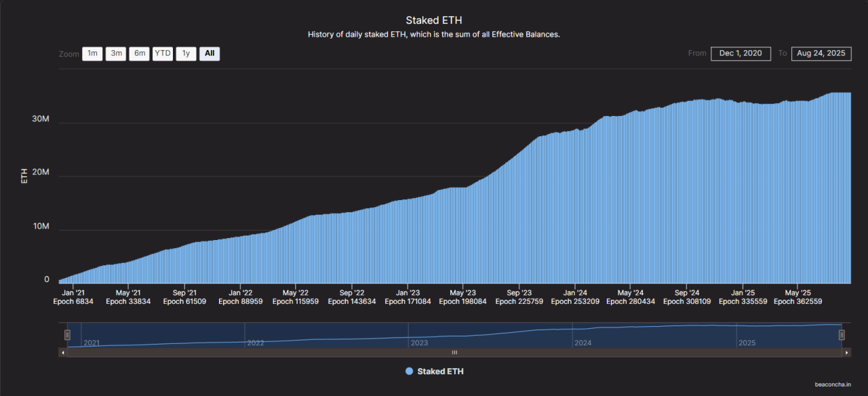This screenshot has height=396, width=868.
Task: Set zoom range to 3m
Action: [x=115, y=54]
